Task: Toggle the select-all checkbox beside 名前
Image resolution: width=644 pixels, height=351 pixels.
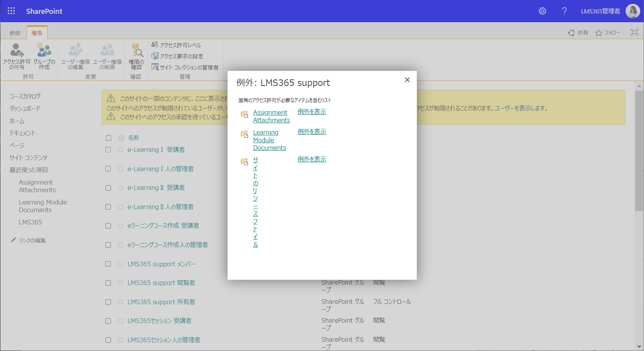Action: 108,138
